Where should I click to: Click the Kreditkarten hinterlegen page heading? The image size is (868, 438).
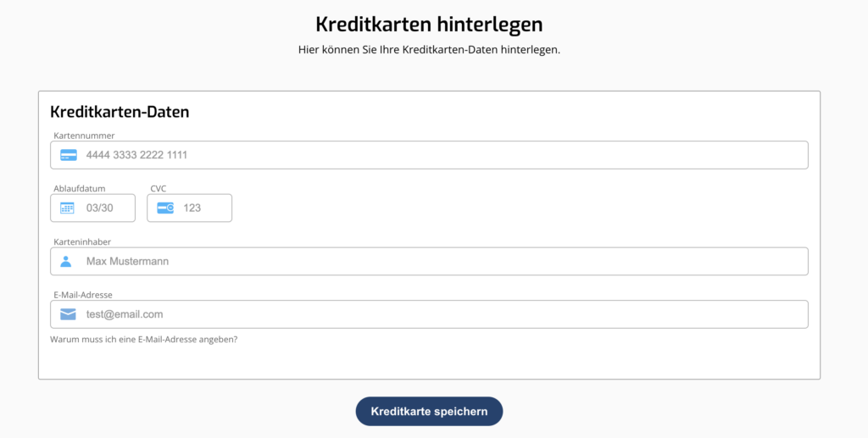[429, 23]
